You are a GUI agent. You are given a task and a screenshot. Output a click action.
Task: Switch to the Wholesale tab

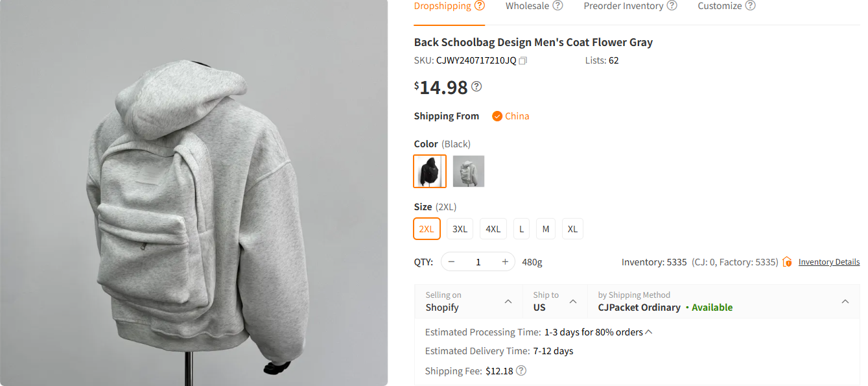click(528, 5)
